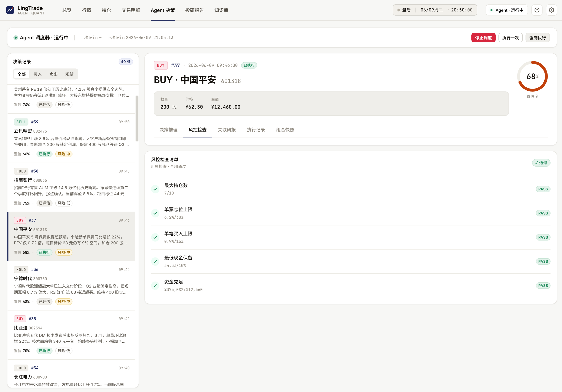The height and width of the screenshot is (392, 562).
Task: Show the 执行记录 detail tab
Action: [x=256, y=130]
